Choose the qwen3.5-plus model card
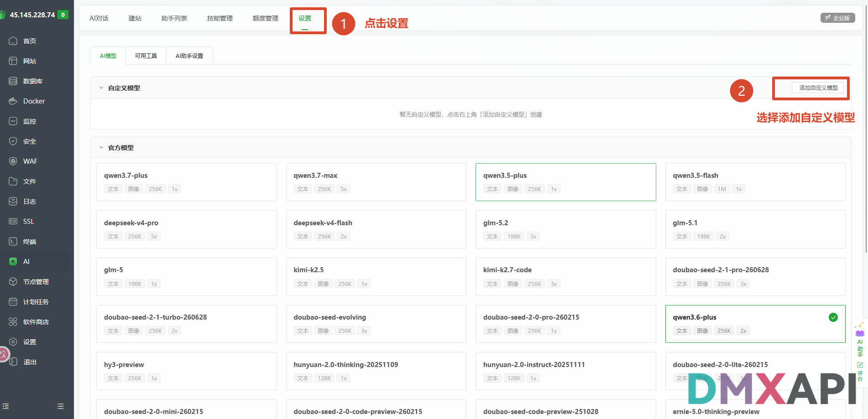Image resolution: width=868 pixels, height=419 pixels. pos(565,182)
